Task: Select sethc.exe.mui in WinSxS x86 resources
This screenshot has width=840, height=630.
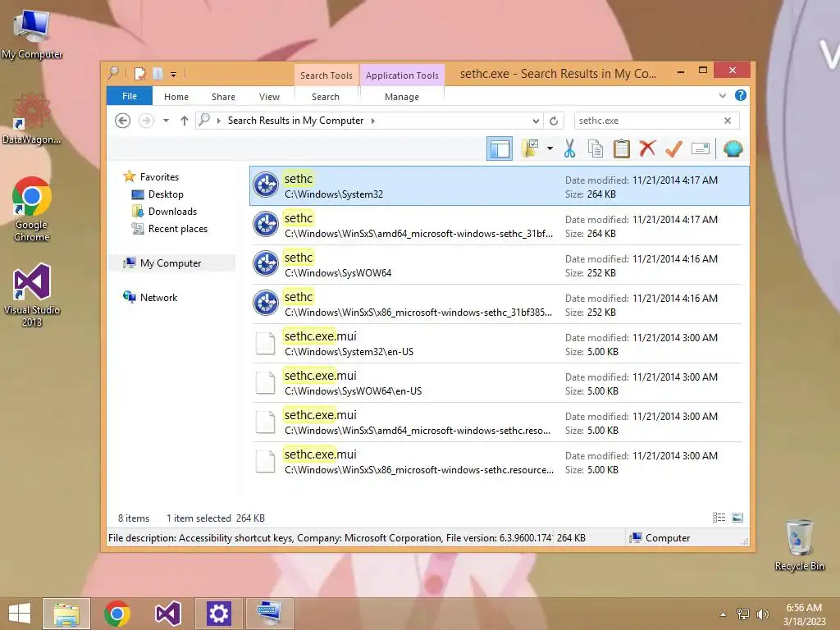Action: tap(499, 462)
